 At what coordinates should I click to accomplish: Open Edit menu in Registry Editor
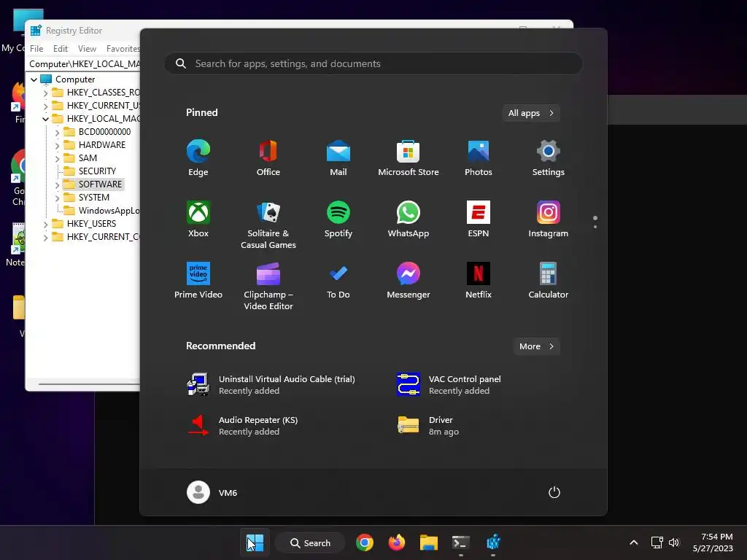[x=60, y=49]
